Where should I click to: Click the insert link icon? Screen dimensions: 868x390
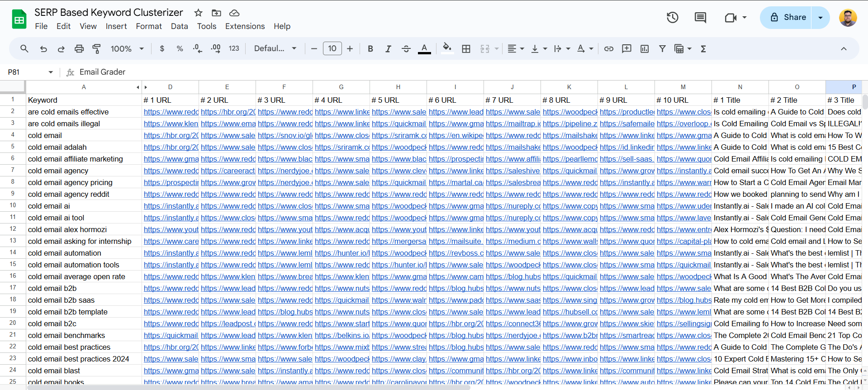coord(609,49)
